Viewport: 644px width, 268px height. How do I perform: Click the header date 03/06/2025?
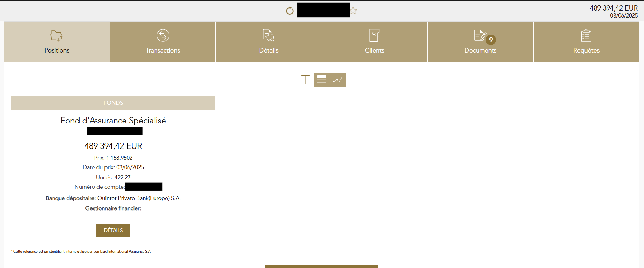tap(624, 16)
